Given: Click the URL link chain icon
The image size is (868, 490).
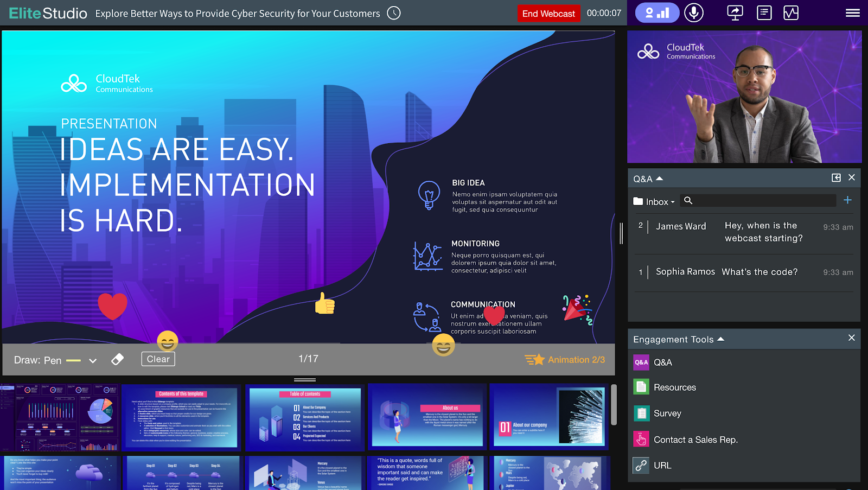Looking at the screenshot, I should pyautogui.click(x=641, y=465).
